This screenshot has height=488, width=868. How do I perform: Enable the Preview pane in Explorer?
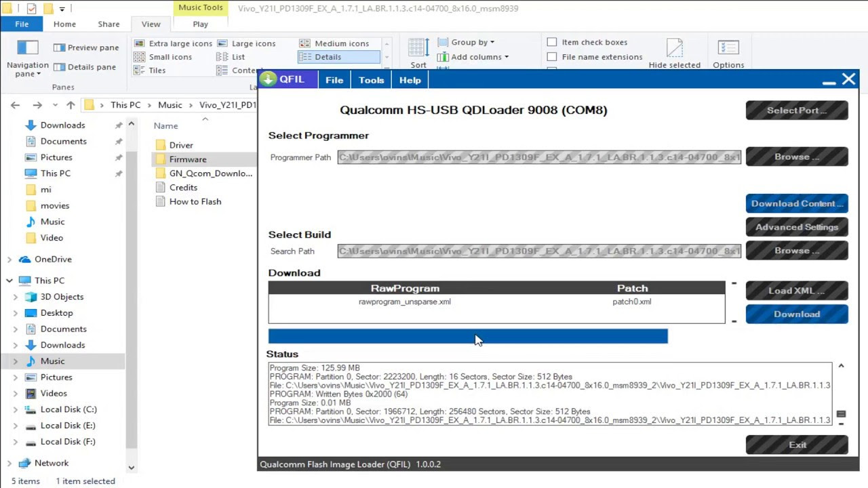(86, 47)
